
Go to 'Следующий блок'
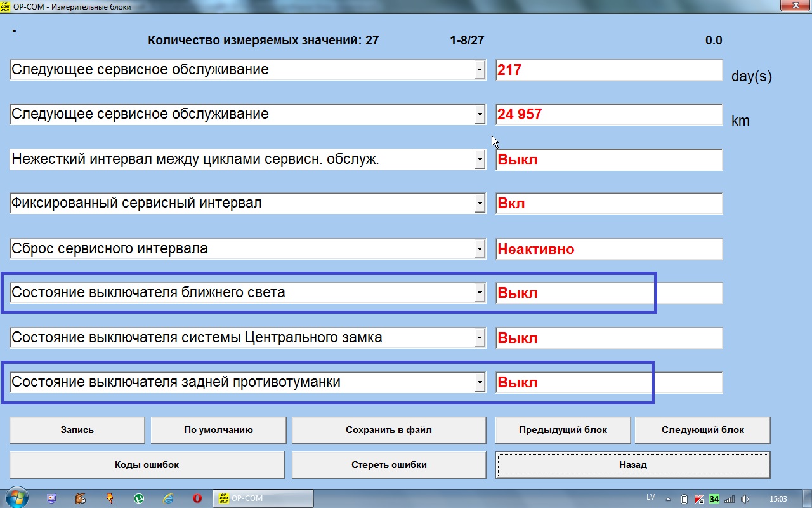click(x=702, y=430)
